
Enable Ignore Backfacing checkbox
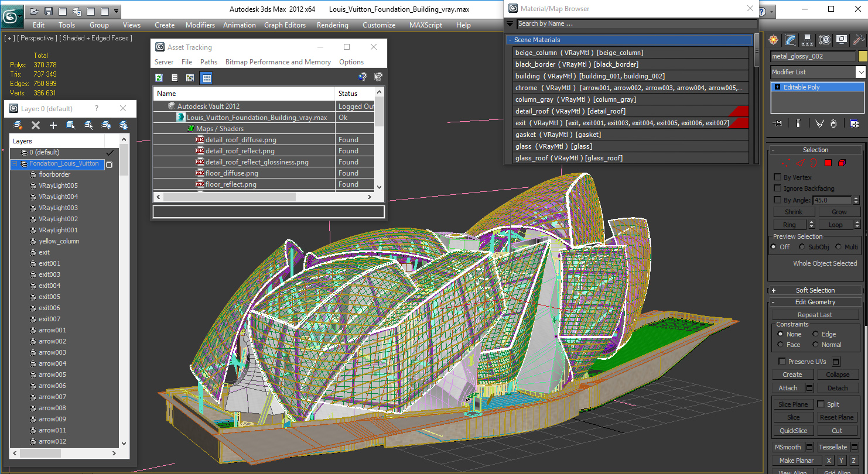pyautogui.click(x=778, y=188)
